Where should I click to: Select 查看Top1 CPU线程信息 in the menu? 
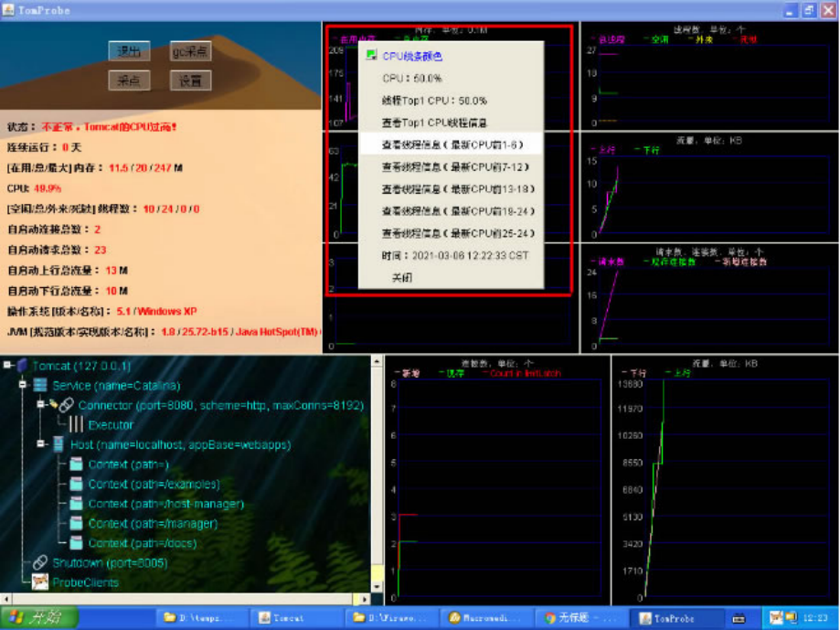pyautogui.click(x=451, y=123)
